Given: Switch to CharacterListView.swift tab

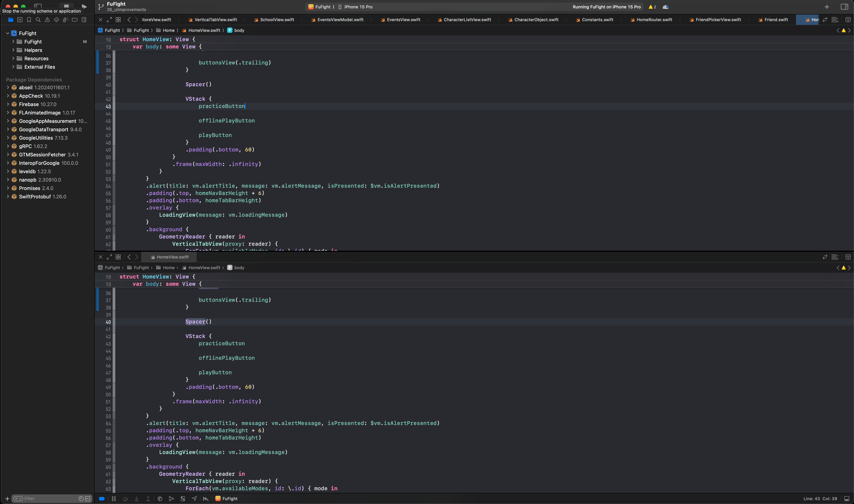Looking at the screenshot, I should [464, 20].
